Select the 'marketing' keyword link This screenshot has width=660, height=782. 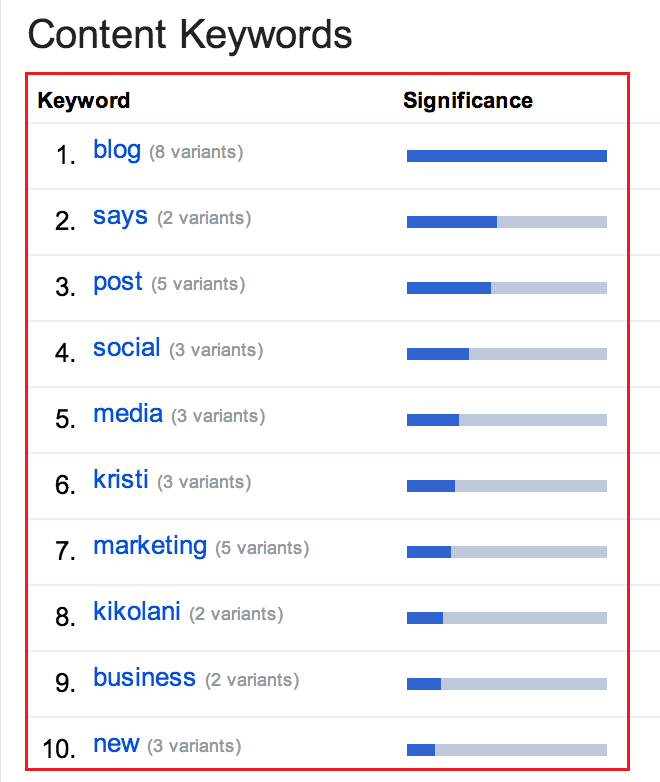click(x=150, y=546)
